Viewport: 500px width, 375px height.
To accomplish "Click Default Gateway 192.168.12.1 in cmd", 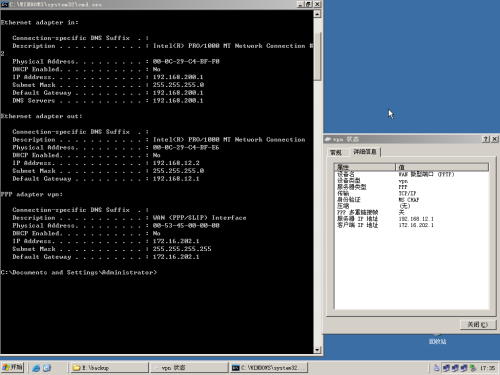I will point(176,179).
